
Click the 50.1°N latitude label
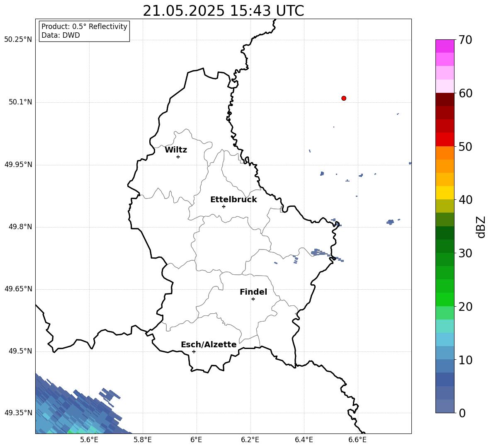[x=20, y=102]
